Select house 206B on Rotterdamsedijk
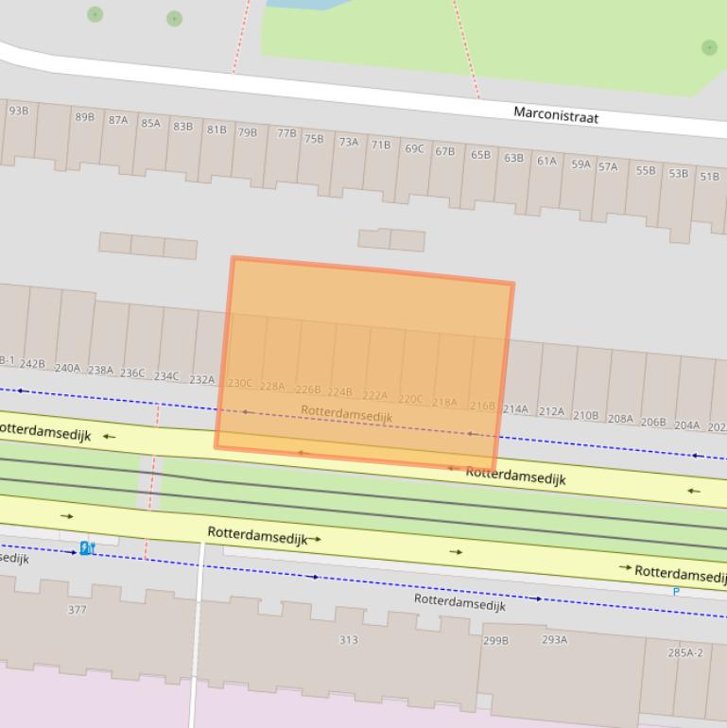The width and height of the screenshot is (727, 728). [653, 422]
